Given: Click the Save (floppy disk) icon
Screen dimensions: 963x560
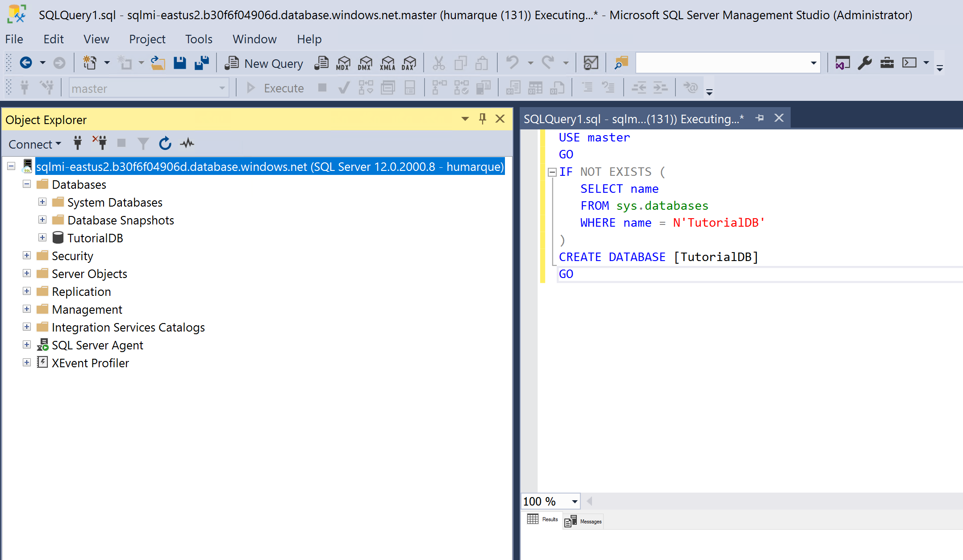Looking at the screenshot, I should point(179,63).
